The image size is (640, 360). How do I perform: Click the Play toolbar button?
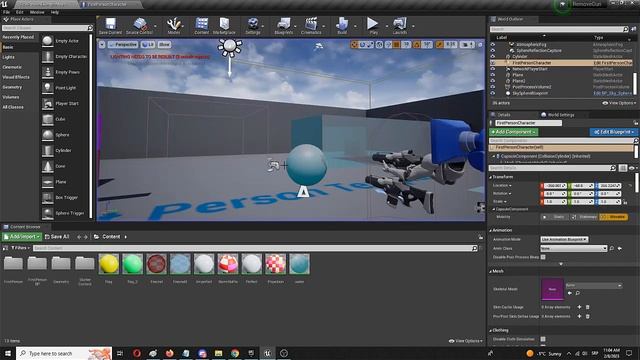pyautogui.click(x=373, y=24)
